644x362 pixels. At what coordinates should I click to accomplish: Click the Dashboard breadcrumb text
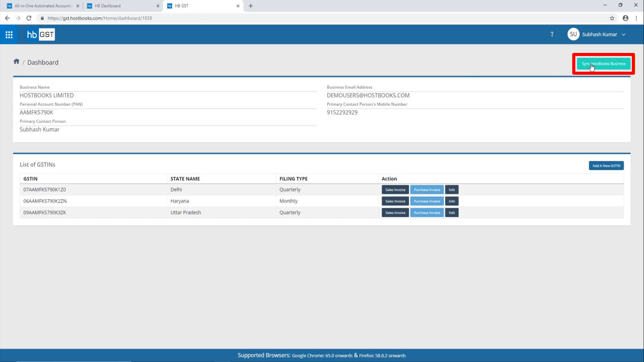[43, 62]
